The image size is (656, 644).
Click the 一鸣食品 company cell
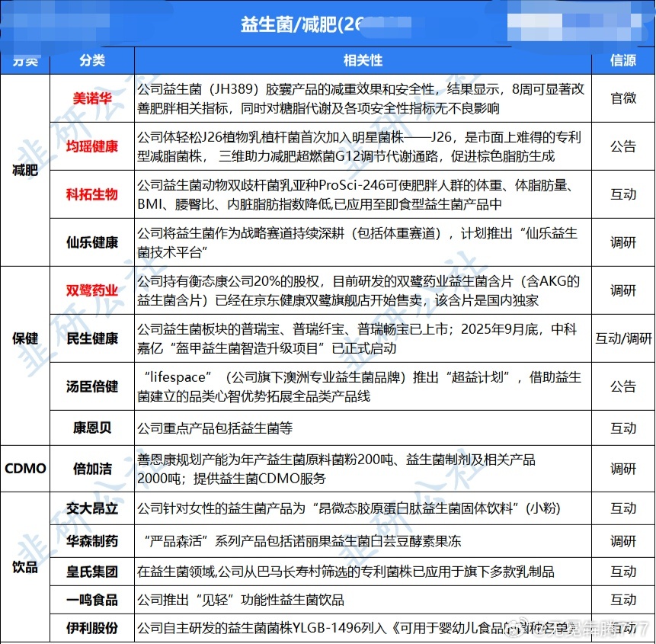pos(92,600)
